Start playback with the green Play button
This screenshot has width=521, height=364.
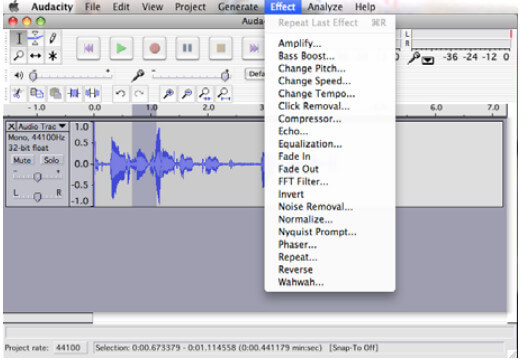[x=121, y=48]
